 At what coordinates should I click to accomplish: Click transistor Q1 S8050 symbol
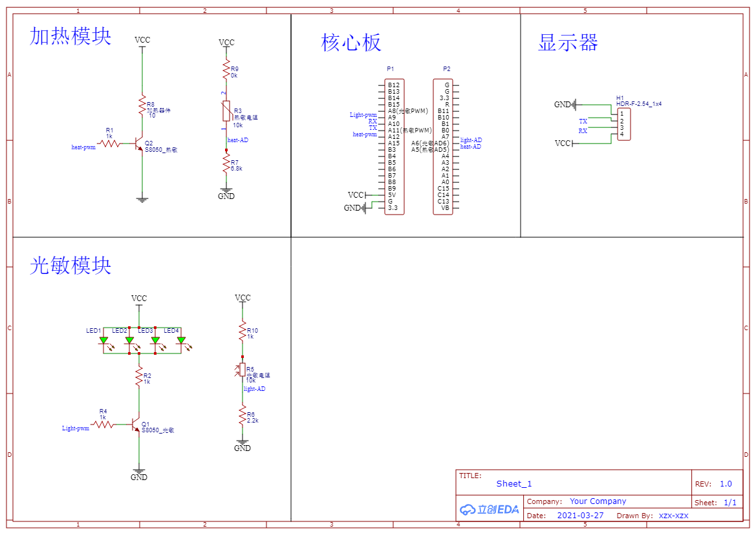pos(135,425)
